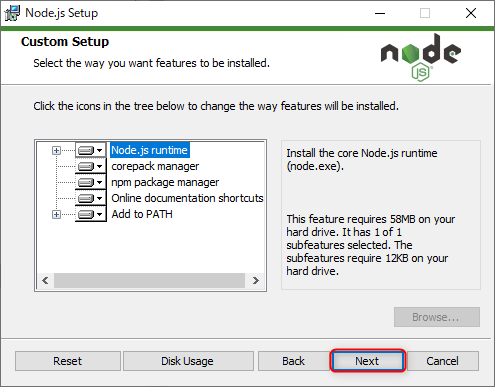Open corepack manager feature install dropdown icon
495x387 pixels.
(x=91, y=166)
